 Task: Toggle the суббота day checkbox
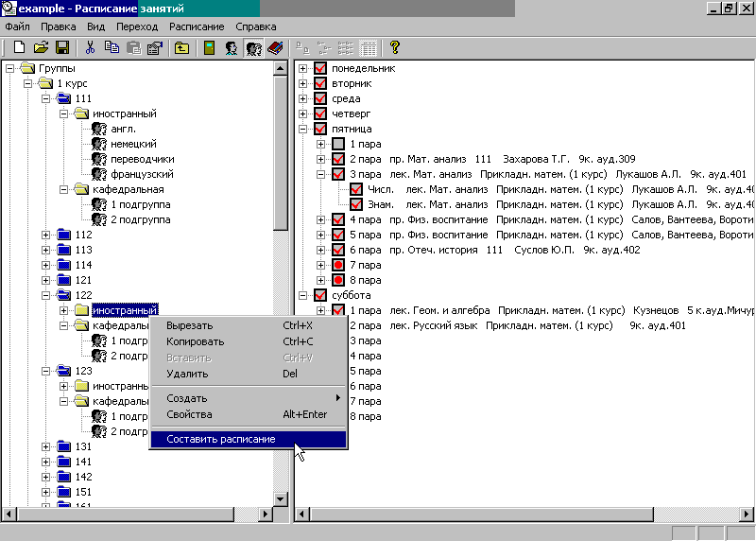(x=320, y=295)
